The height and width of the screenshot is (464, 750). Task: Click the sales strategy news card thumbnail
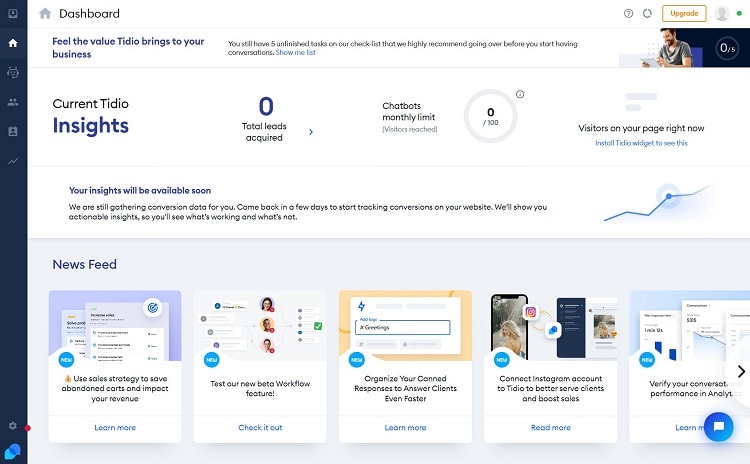(115, 325)
